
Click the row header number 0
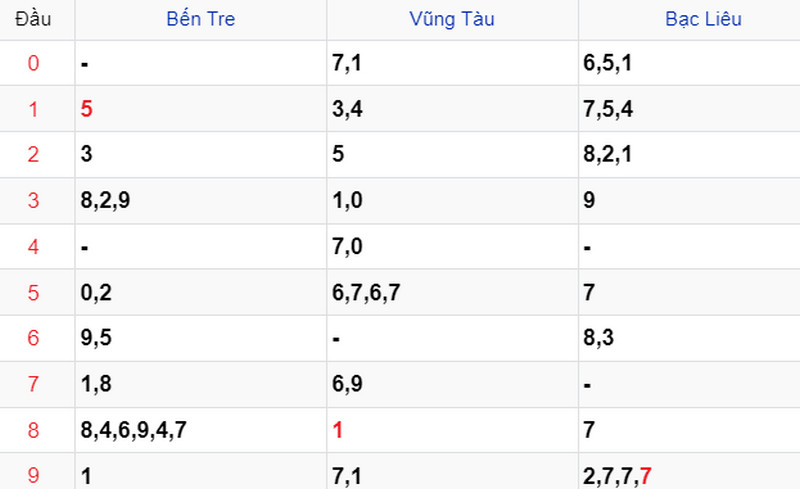coord(33,63)
